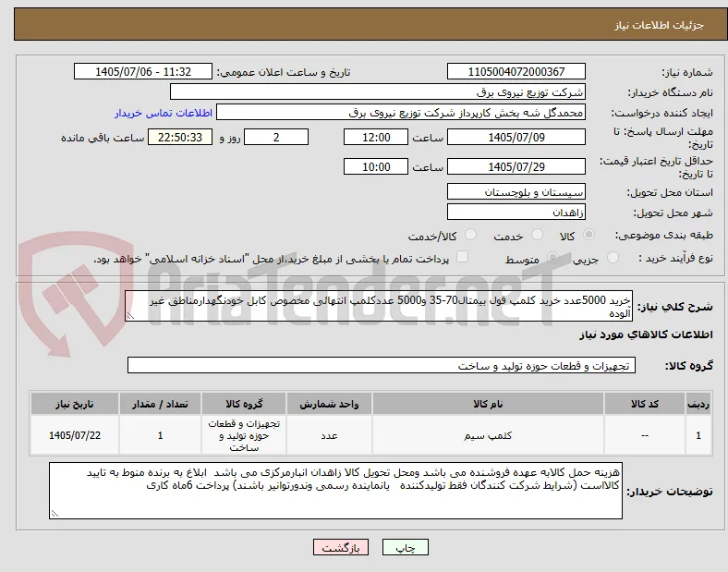Screen dimensions: 728x572
Task: Click the requester field محمدگل شه بخش
Action: click(401, 113)
